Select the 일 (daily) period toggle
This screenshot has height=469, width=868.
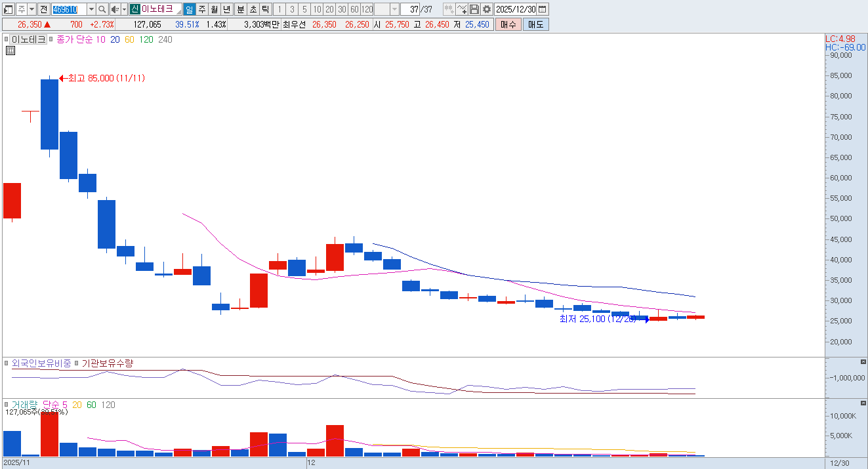pyautogui.click(x=189, y=9)
